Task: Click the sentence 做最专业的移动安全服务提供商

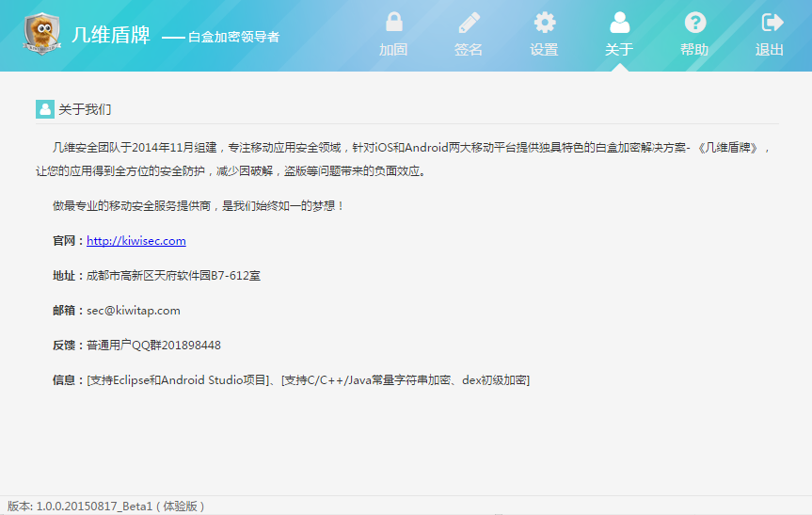Action: point(132,205)
